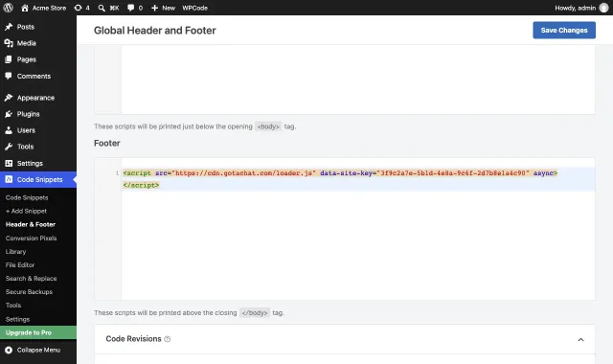
Task: Click the Code Revisions heading
Action: tap(133, 339)
